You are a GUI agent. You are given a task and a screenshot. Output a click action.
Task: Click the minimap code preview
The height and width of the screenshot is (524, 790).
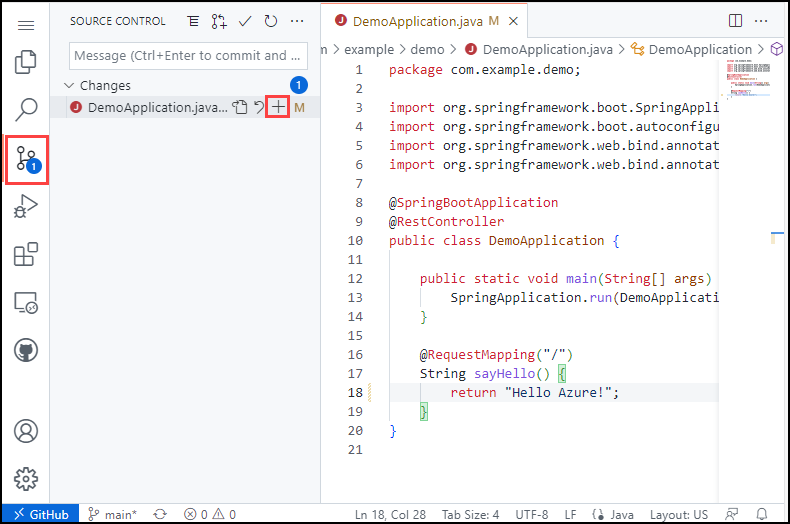tap(749, 80)
